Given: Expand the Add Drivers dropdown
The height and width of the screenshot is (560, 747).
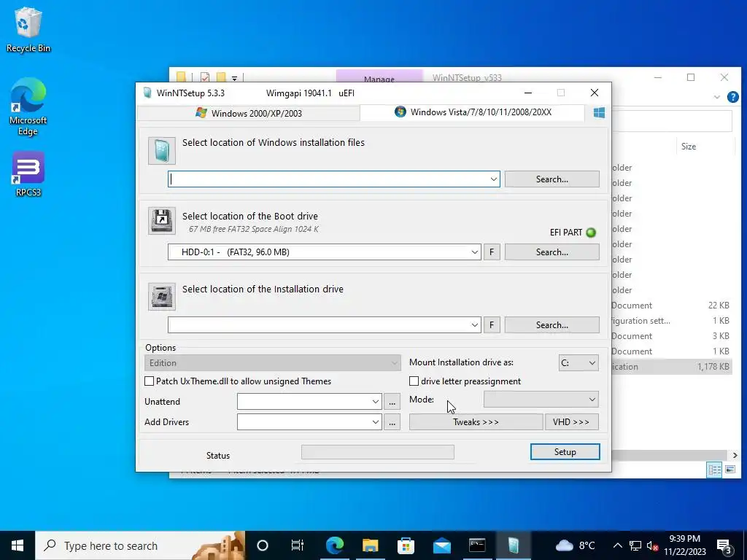Looking at the screenshot, I should click(376, 422).
